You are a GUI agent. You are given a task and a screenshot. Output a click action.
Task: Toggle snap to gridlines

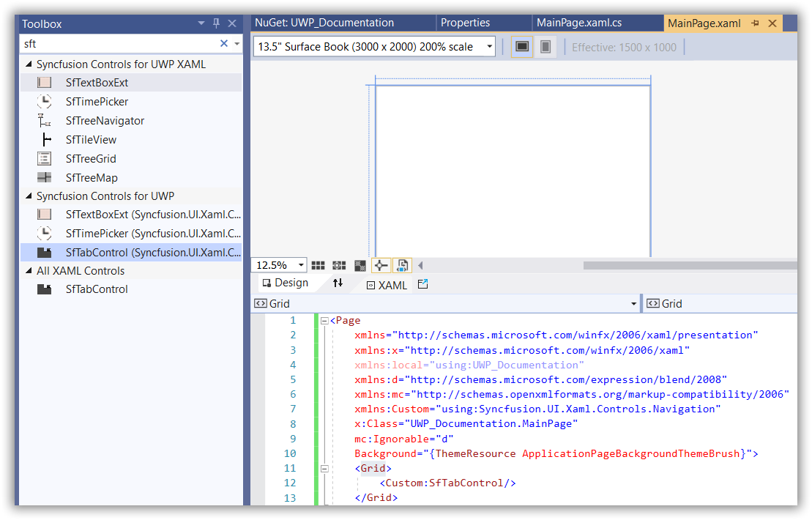click(339, 265)
